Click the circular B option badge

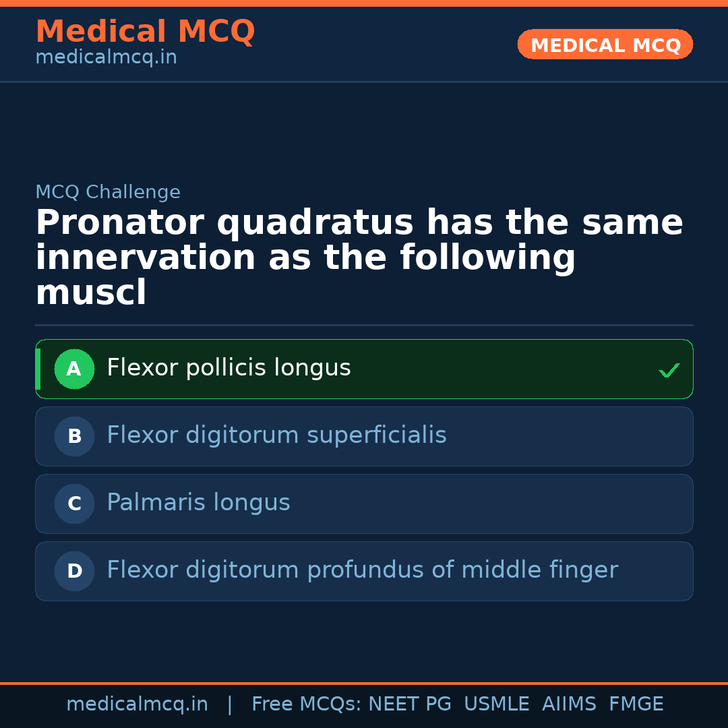coord(74,436)
